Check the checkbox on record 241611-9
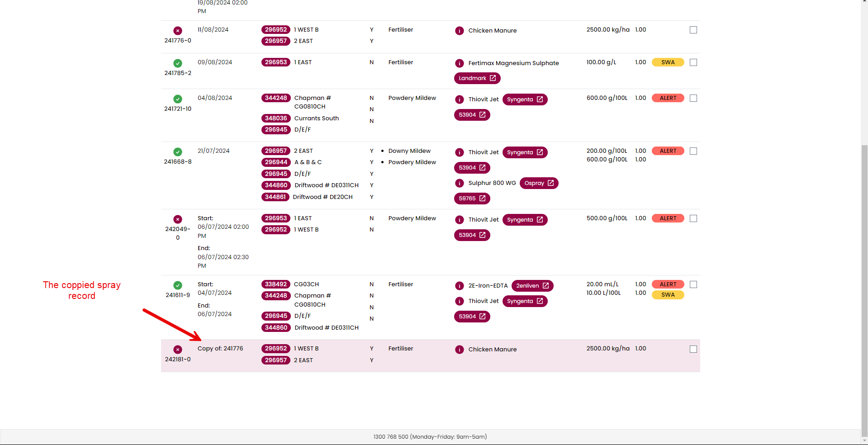 coord(693,284)
